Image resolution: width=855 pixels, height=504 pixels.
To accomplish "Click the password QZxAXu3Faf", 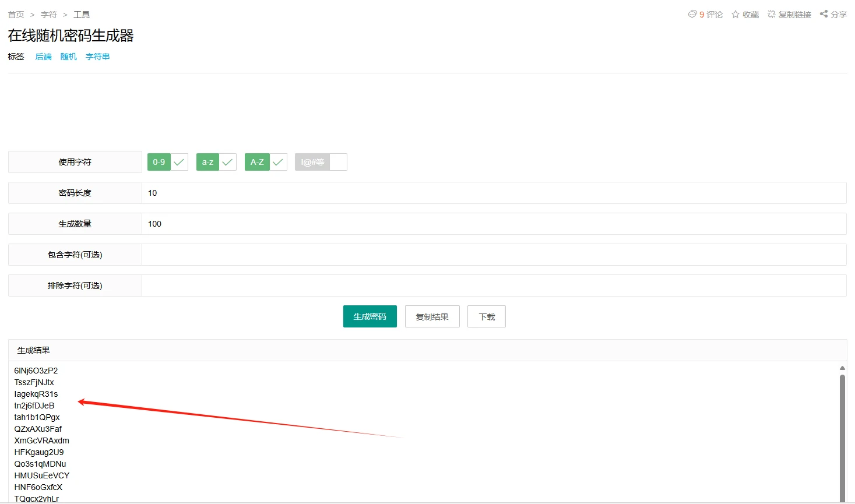I will 38,429.
